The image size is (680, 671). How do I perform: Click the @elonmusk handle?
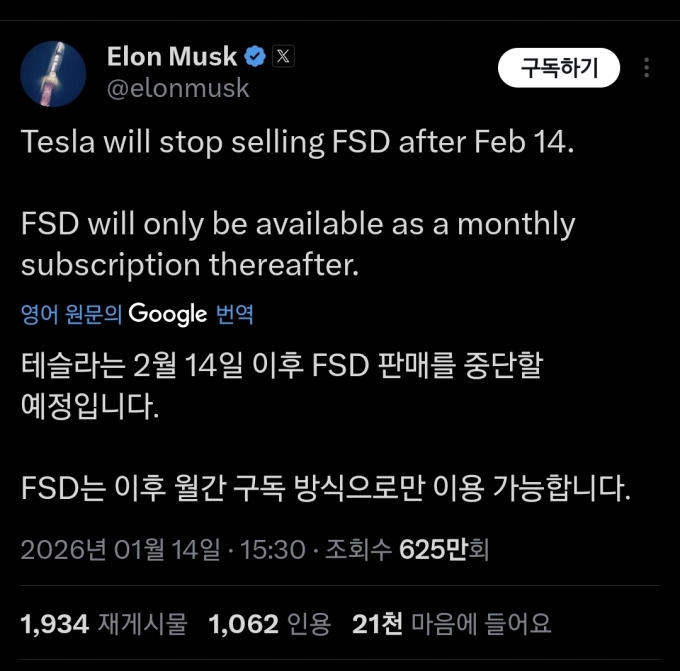(178, 88)
